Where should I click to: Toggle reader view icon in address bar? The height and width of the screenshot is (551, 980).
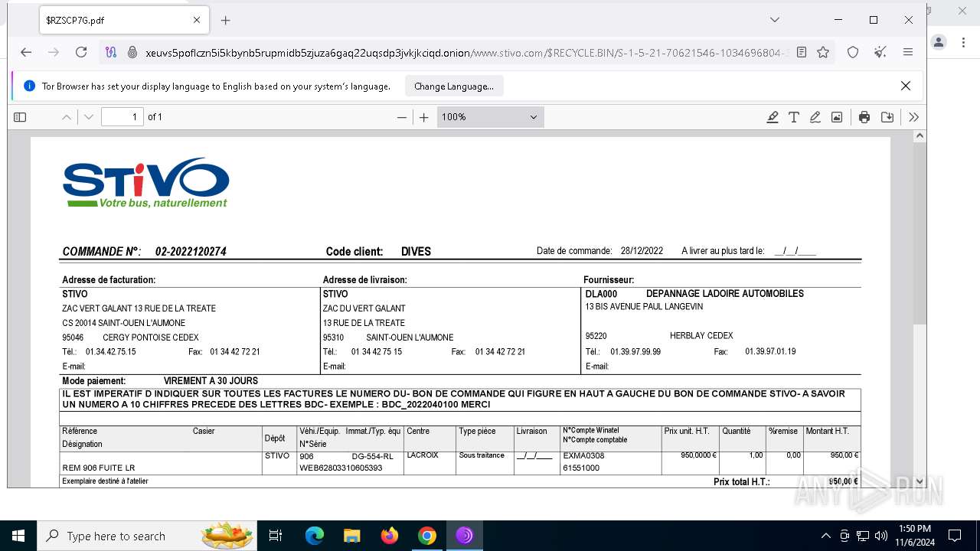tap(802, 52)
